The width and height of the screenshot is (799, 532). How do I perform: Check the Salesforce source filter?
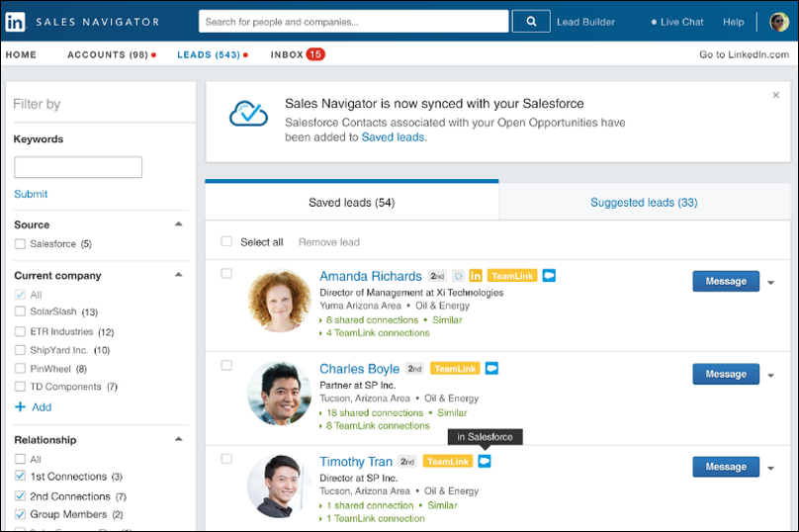(x=21, y=244)
